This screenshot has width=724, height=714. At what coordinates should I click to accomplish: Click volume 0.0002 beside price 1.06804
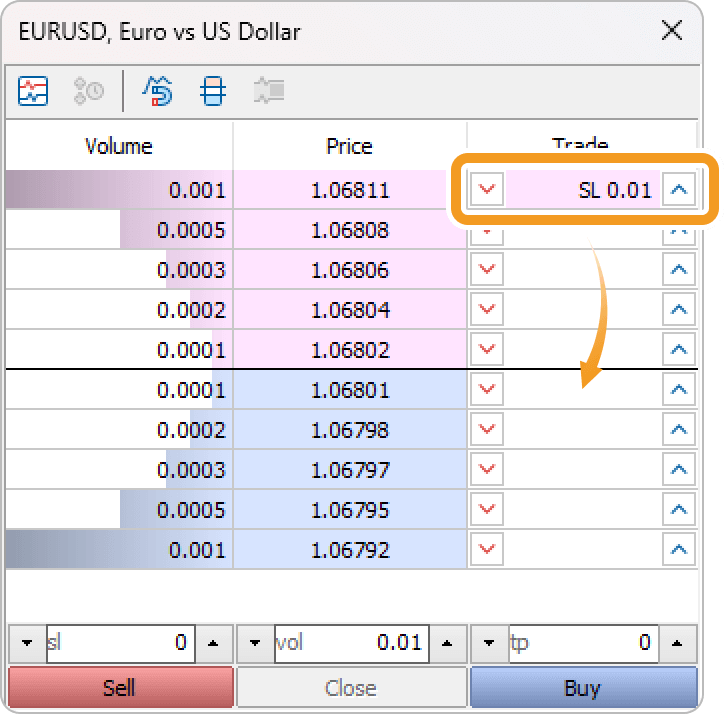119,309
